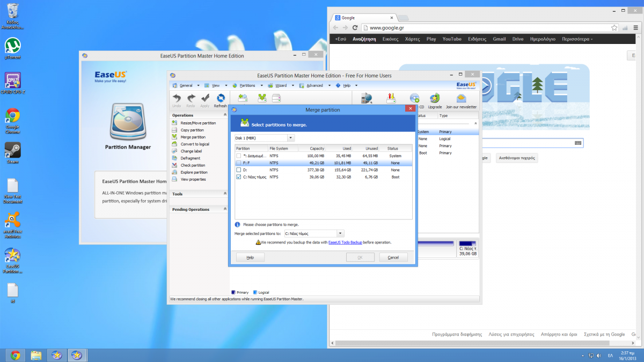Click Change label operation

click(191, 151)
